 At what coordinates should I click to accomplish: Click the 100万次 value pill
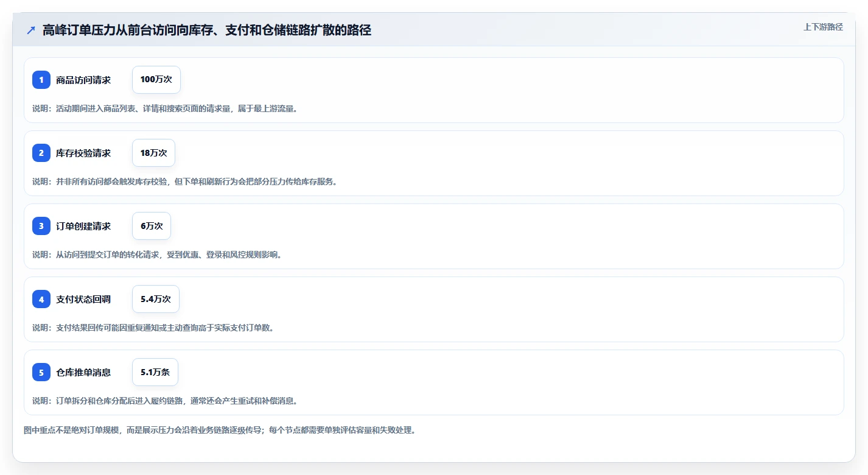pyautogui.click(x=156, y=80)
